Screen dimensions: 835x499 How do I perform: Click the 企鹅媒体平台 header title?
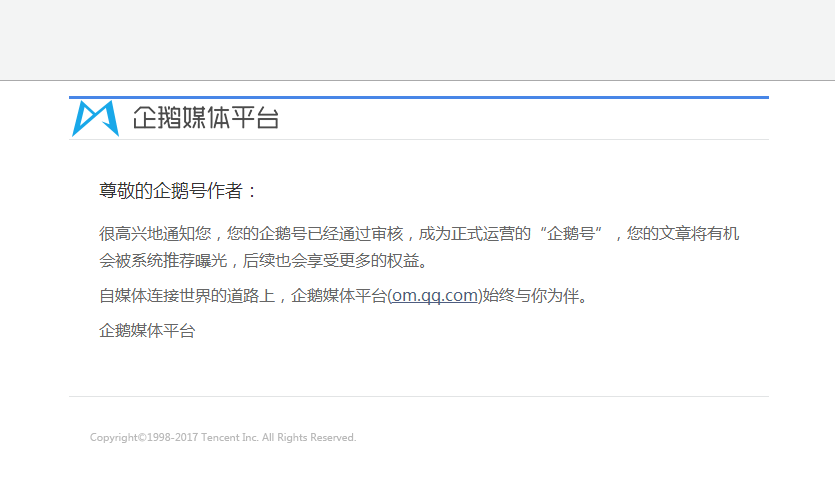click(206, 118)
